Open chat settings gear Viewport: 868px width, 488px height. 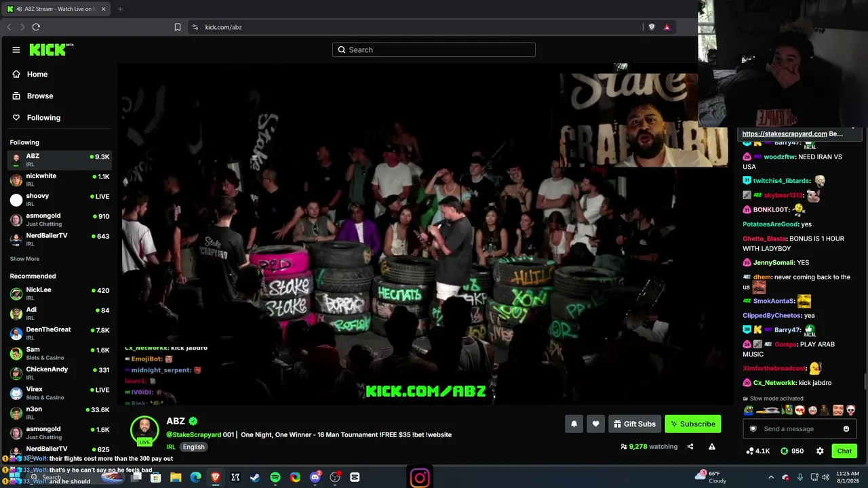[820, 451]
